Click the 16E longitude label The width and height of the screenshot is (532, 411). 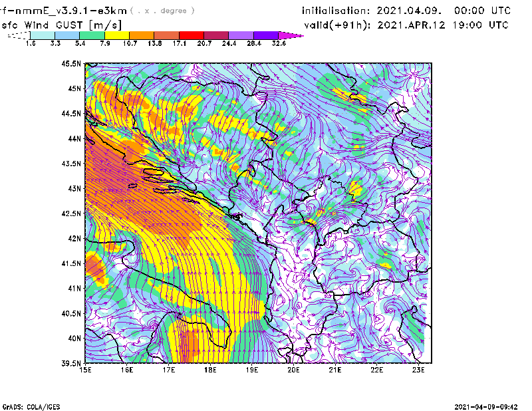pyautogui.click(x=127, y=370)
